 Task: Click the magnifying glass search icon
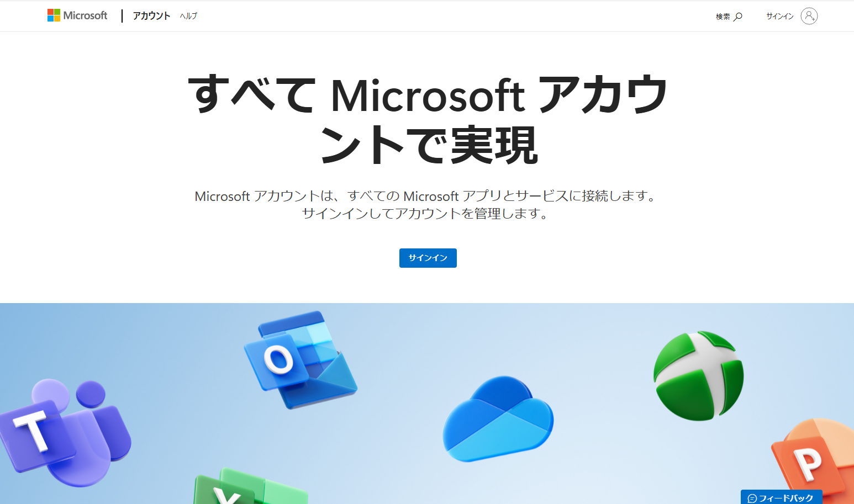tap(738, 17)
